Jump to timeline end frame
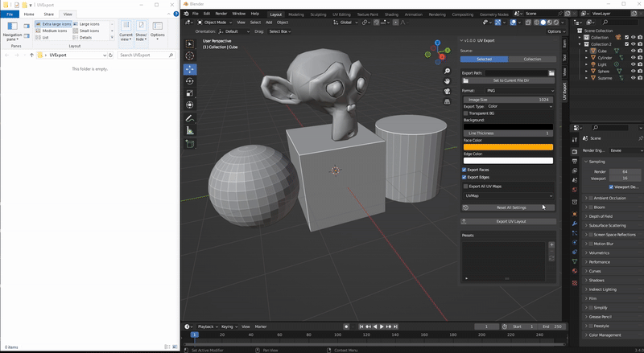 [395, 326]
